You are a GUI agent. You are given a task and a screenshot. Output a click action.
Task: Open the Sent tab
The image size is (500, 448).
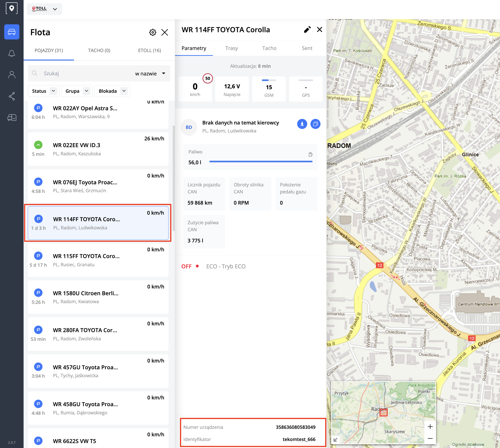(307, 48)
